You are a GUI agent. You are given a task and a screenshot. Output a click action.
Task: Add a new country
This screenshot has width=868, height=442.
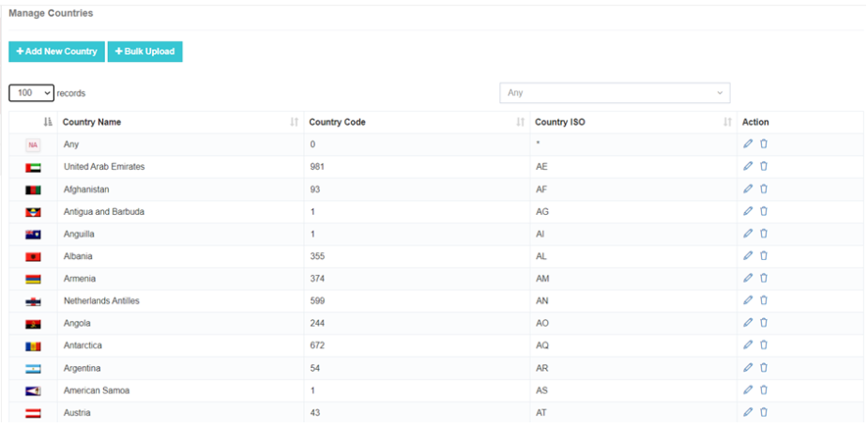[56, 52]
